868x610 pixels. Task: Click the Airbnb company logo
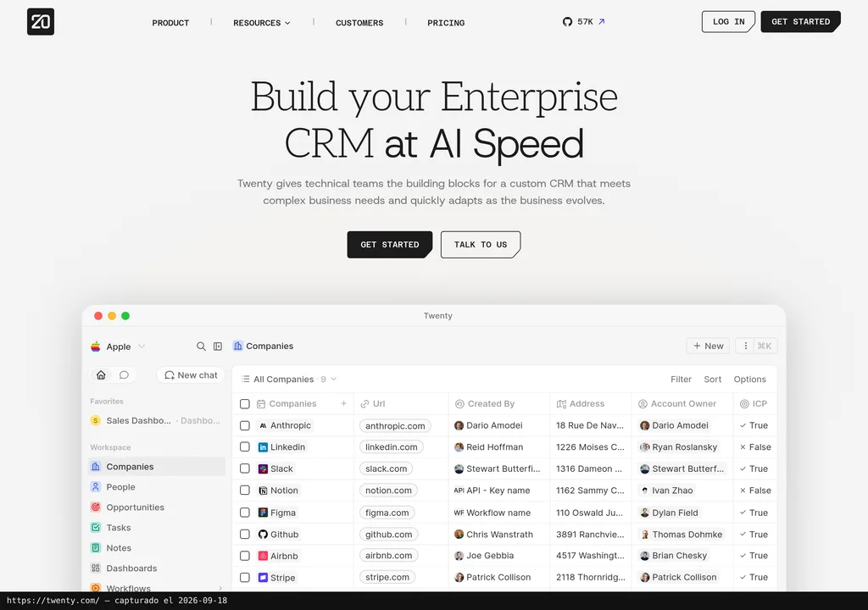(263, 556)
